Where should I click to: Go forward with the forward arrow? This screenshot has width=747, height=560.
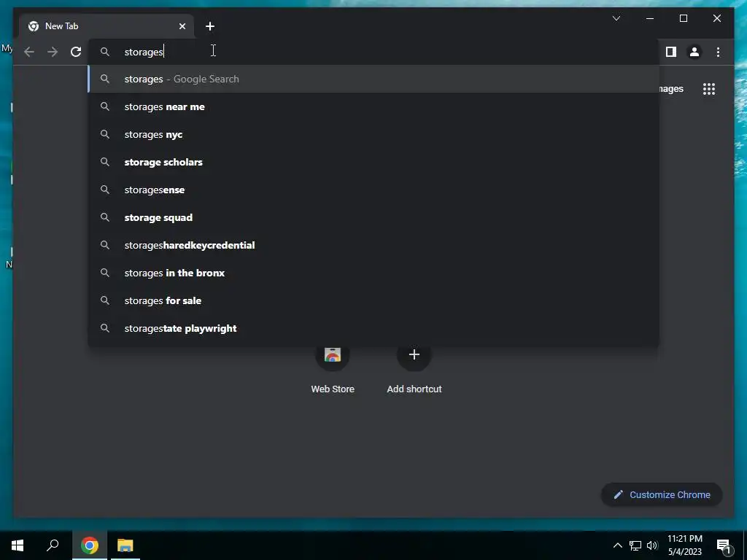(x=53, y=52)
